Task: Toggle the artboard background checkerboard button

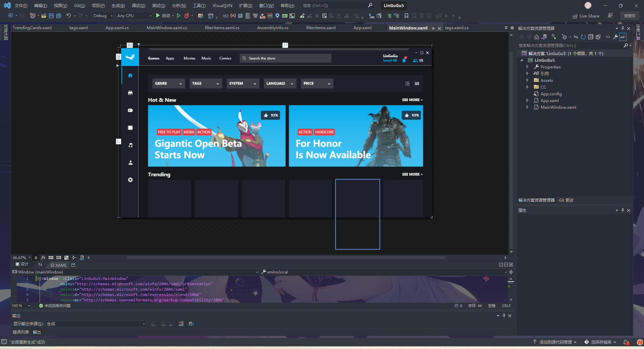Action: (66, 258)
